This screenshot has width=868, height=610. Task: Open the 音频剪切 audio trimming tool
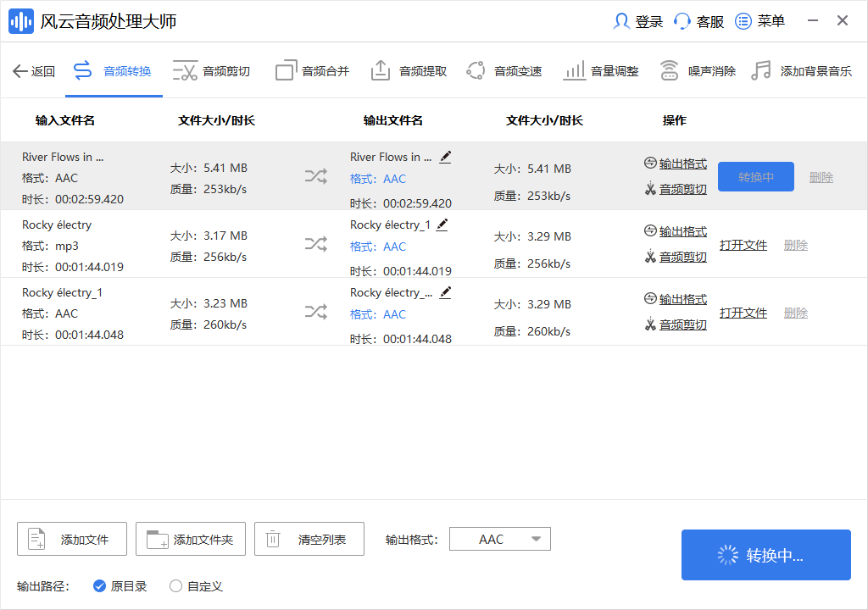click(x=219, y=70)
